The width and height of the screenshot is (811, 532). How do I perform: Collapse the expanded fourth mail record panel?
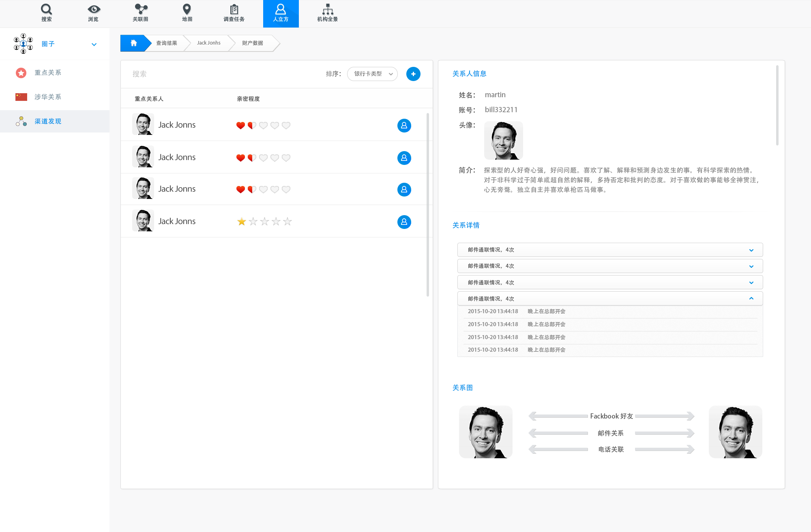pyautogui.click(x=751, y=299)
